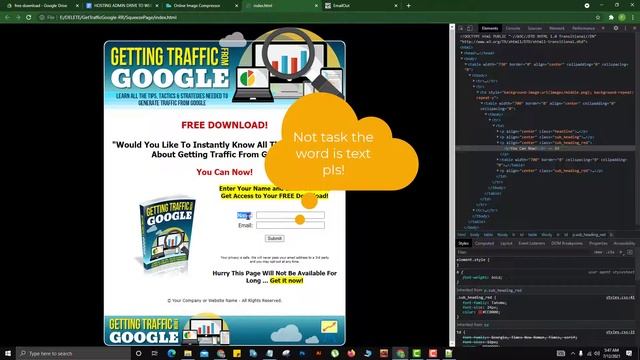Click the Name input field on page

290,215
